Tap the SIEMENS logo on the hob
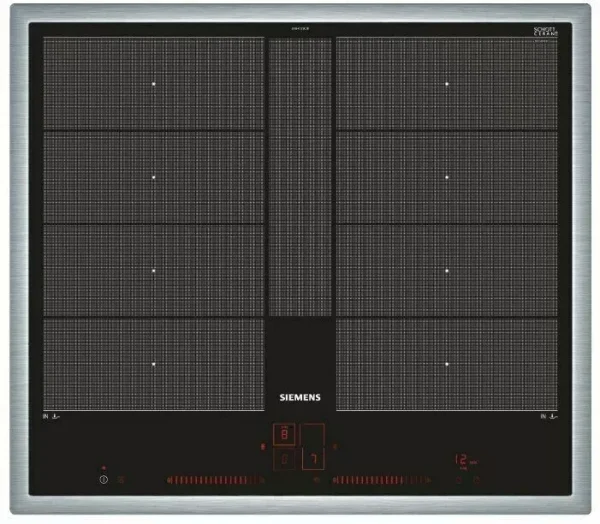The image size is (600, 524). point(300,397)
